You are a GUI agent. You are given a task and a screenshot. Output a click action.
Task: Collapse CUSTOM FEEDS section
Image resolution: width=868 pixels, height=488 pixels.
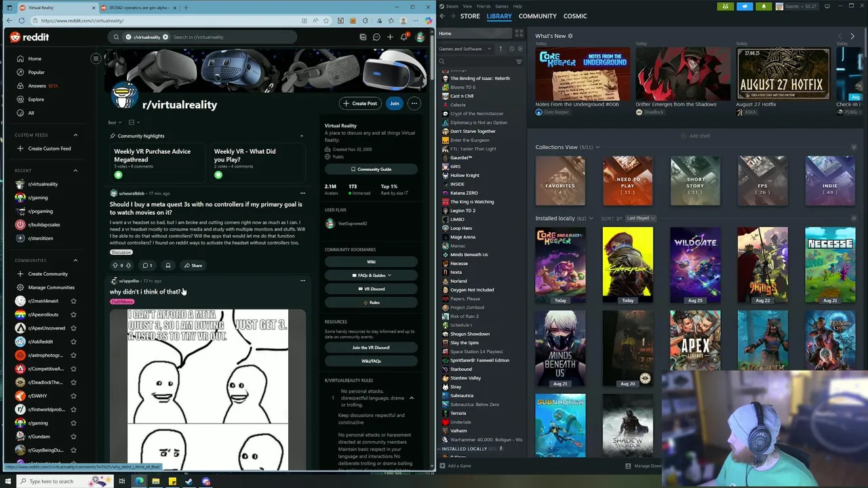pos(75,135)
